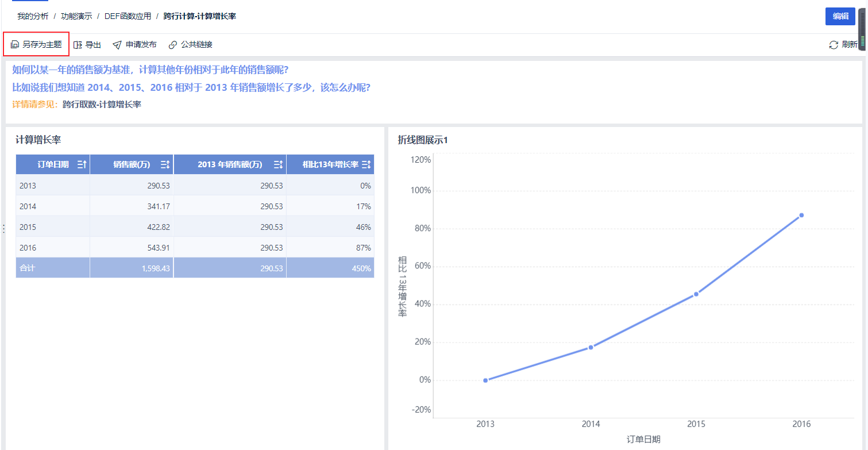Click the 申请发布 paper plane icon
Image resolution: width=868 pixels, height=450 pixels.
pyautogui.click(x=117, y=44)
